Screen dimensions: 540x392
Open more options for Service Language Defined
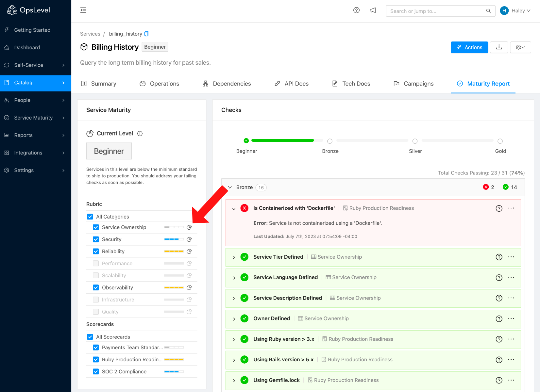click(511, 277)
